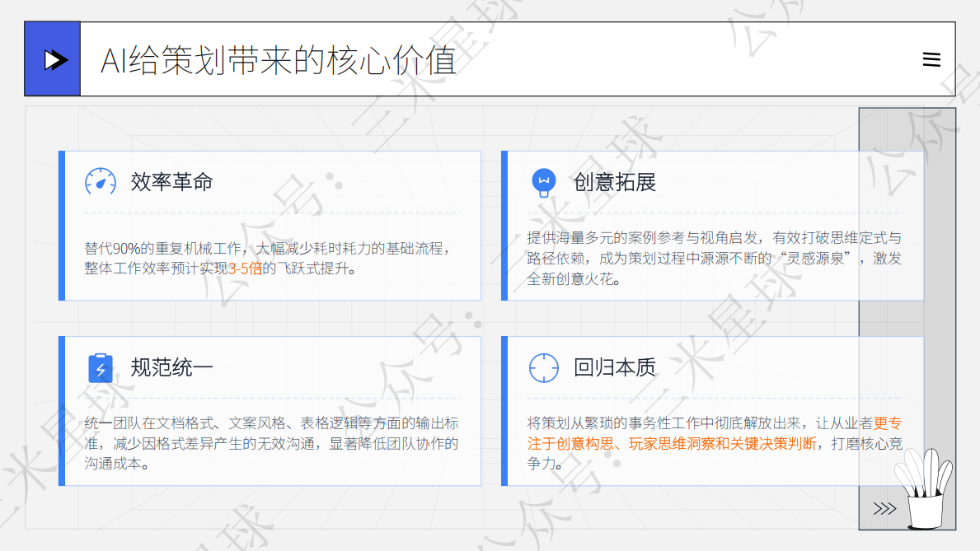
Task: Click the play arrow icon in blue square
Action: pos(55,60)
